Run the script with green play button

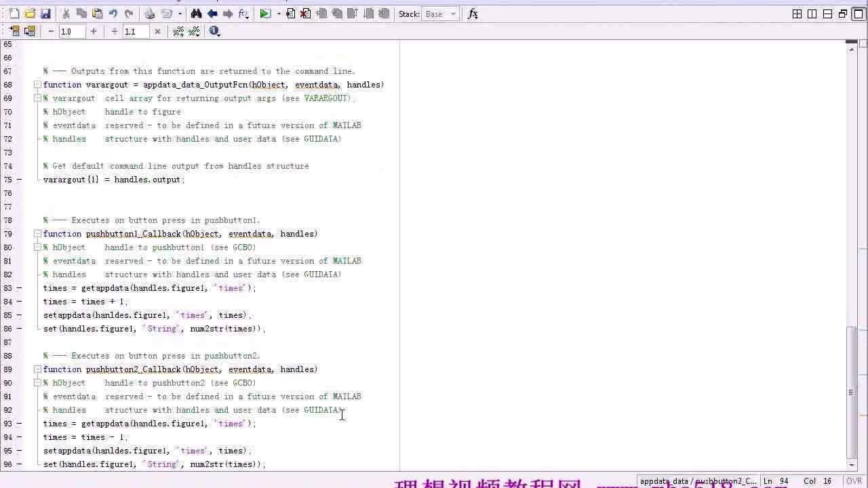point(265,14)
